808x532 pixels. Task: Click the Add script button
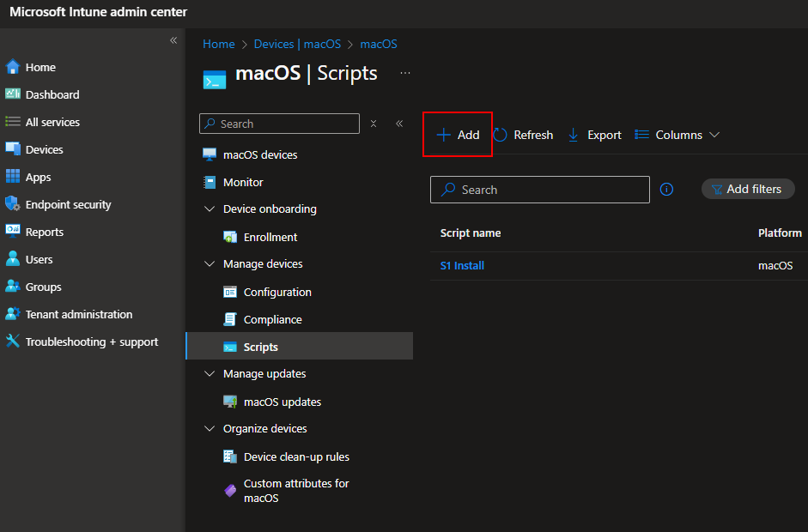[x=458, y=135]
